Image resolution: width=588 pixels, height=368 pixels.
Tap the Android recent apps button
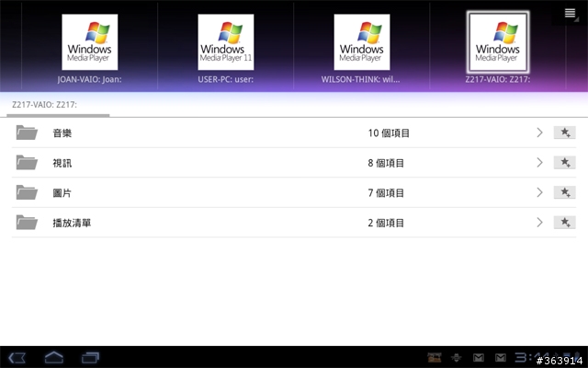coord(90,358)
